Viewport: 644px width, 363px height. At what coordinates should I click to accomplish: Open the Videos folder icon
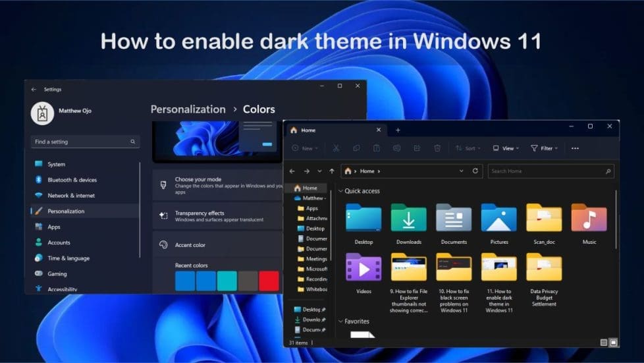point(363,267)
